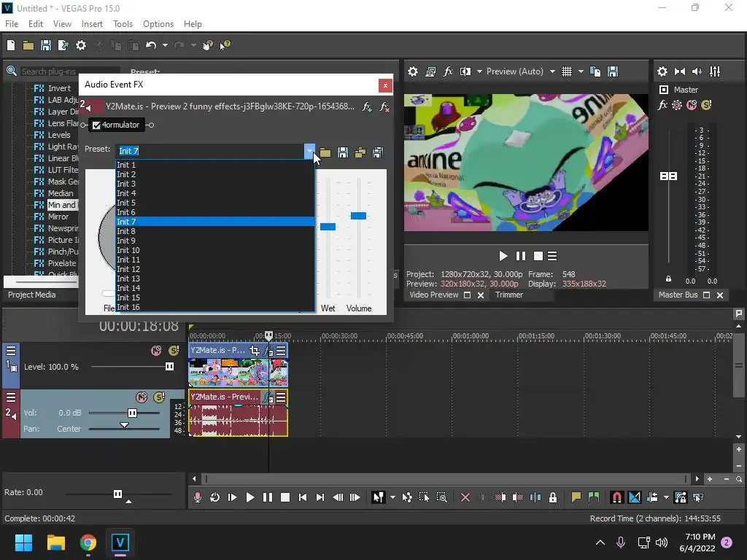Open the preset folder icon beside Preset
Image resolution: width=747 pixels, height=560 pixels.
325,152
